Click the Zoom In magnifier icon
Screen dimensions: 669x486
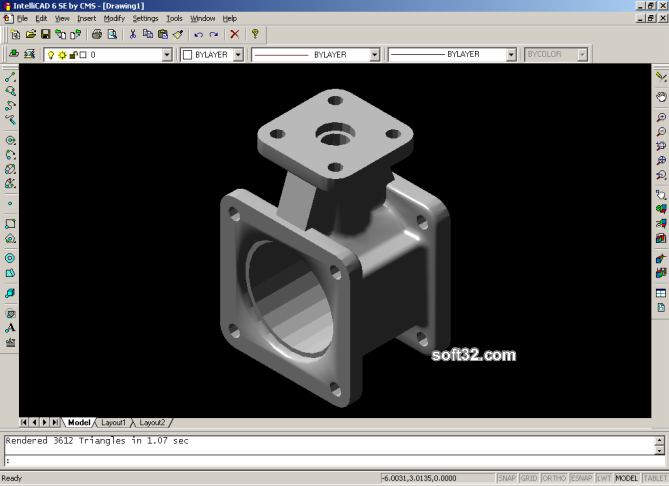661,117
